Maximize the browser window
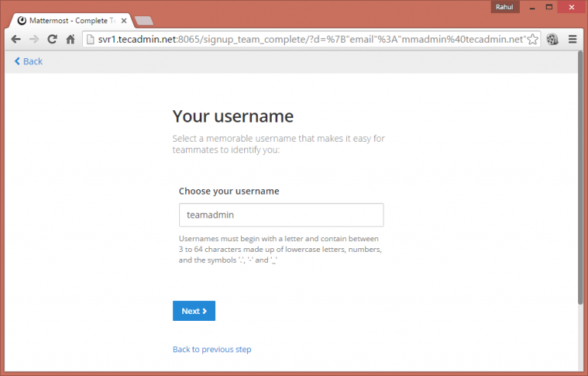This screenshot has width=588, height=376. coord(550,5)
